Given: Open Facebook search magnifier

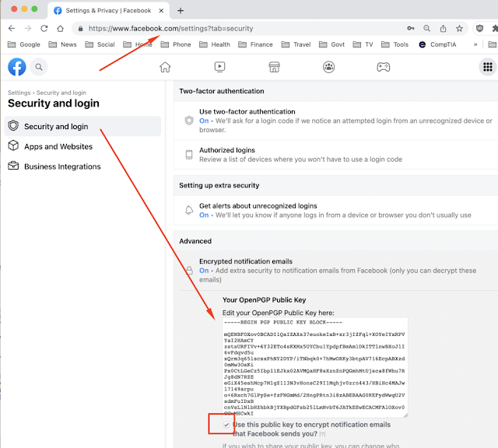Looking at the screenshot, I should tap(39, 67).
